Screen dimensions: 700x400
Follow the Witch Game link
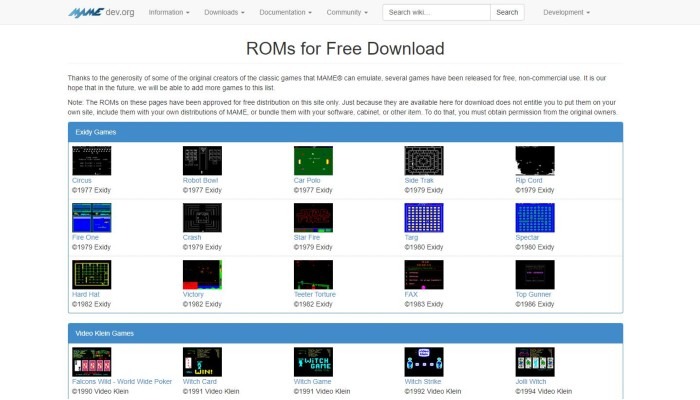[x=312, y=382]
